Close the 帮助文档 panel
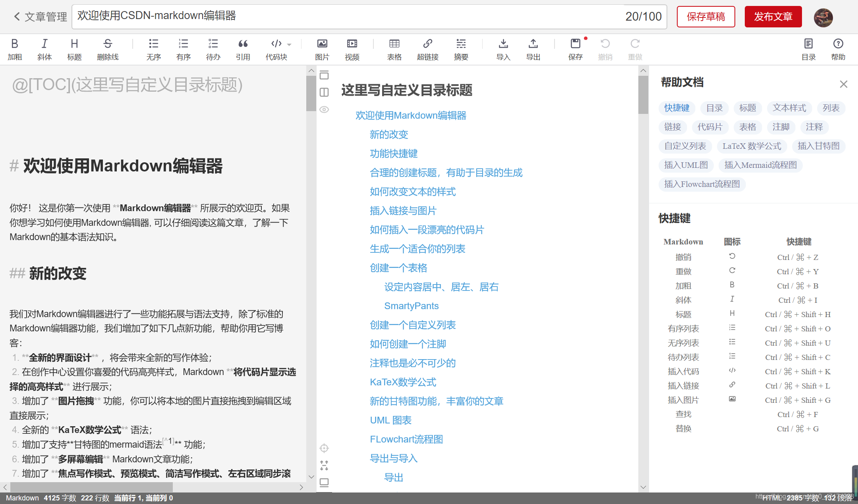 click(844, 84)
